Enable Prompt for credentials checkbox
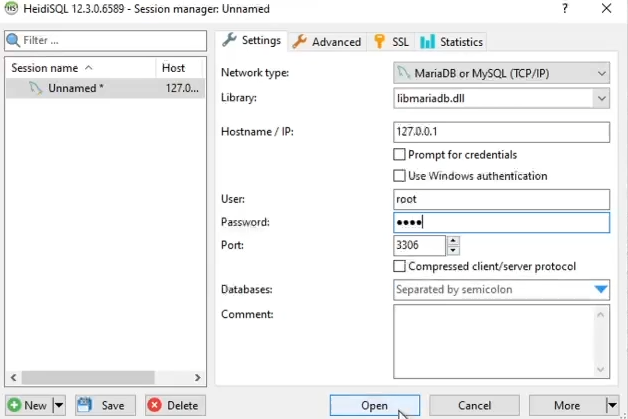 (399, 155)
